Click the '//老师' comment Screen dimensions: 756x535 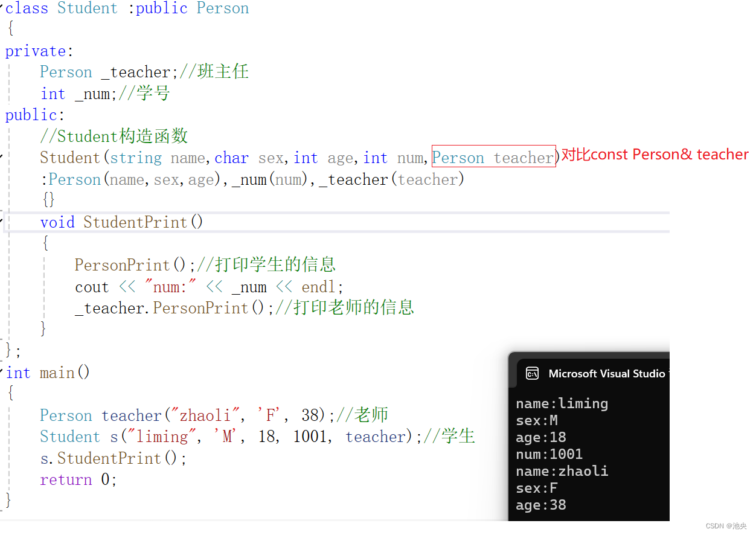pos(362,415)
